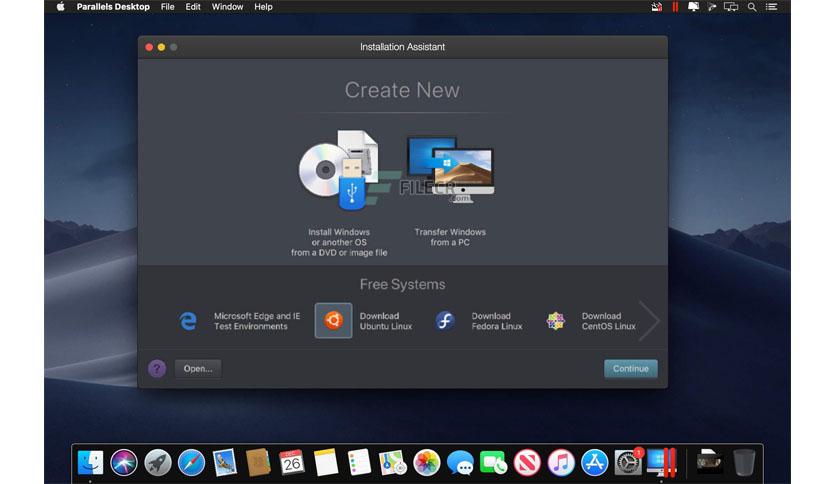The image size is (836, 484).
Task: Select Download Ubuntu Linux option
Action: 334,321
